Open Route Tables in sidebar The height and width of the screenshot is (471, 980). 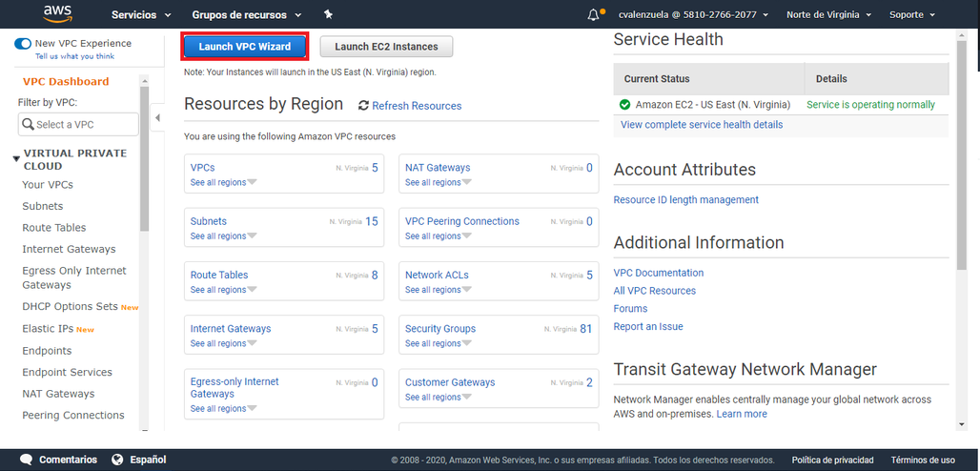tap(53, 228)
